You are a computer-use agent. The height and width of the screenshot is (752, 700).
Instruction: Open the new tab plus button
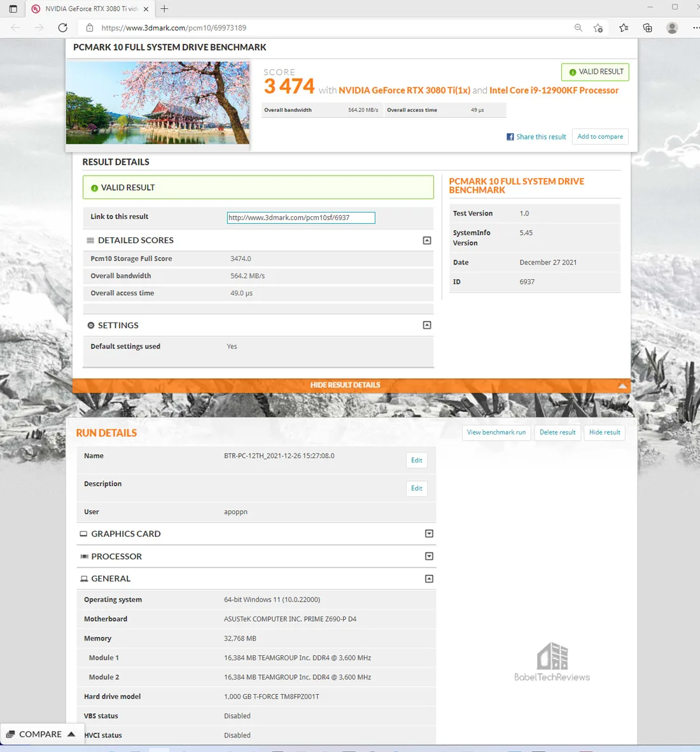164,9
